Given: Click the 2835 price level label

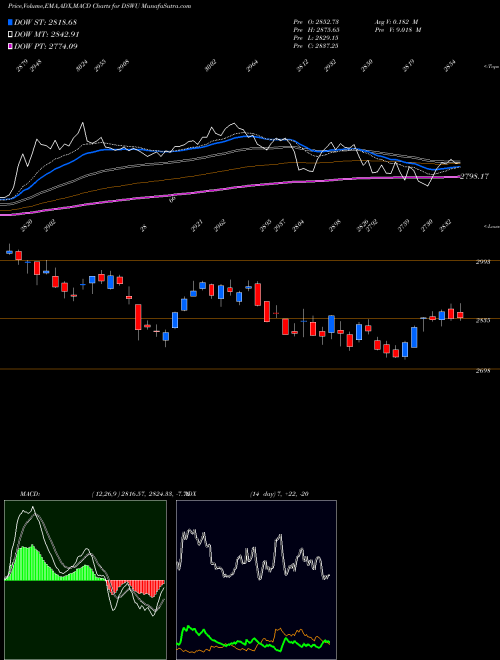Looking at the screenshot, I should coord(483,320).
